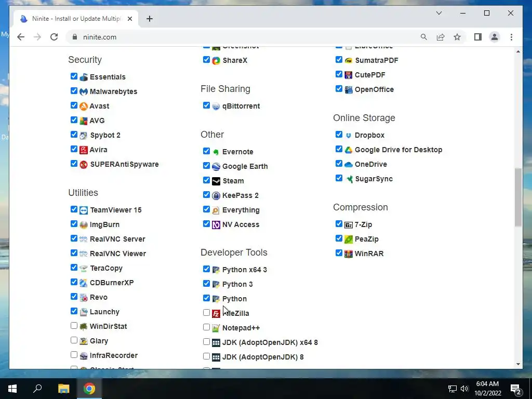Click the PeaZip green icon
This screenshot has width=532, height=399.
coord(349,239)
